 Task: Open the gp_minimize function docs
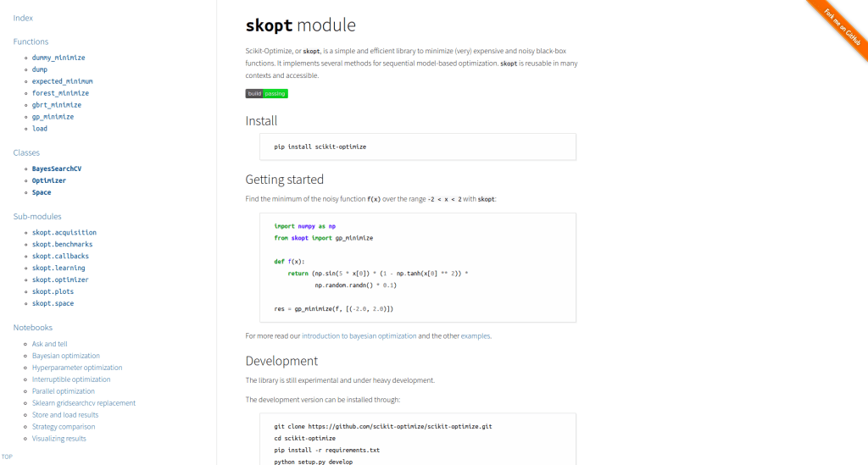tap(53, 117)
